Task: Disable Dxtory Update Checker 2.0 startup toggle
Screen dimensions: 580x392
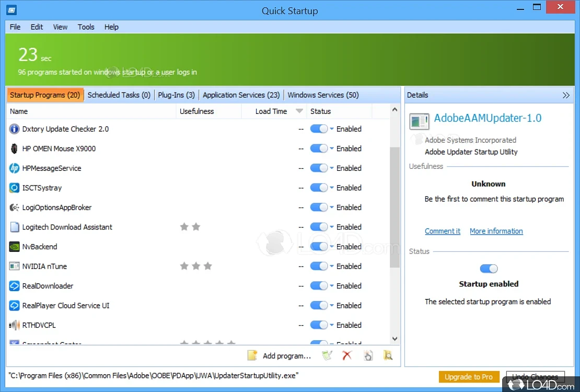Action: tap(320, 129)
